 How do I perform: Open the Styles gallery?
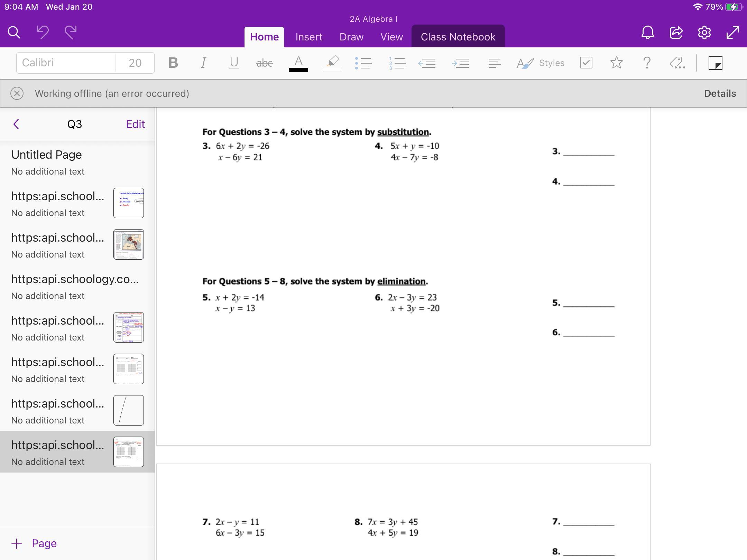[541, 63]
